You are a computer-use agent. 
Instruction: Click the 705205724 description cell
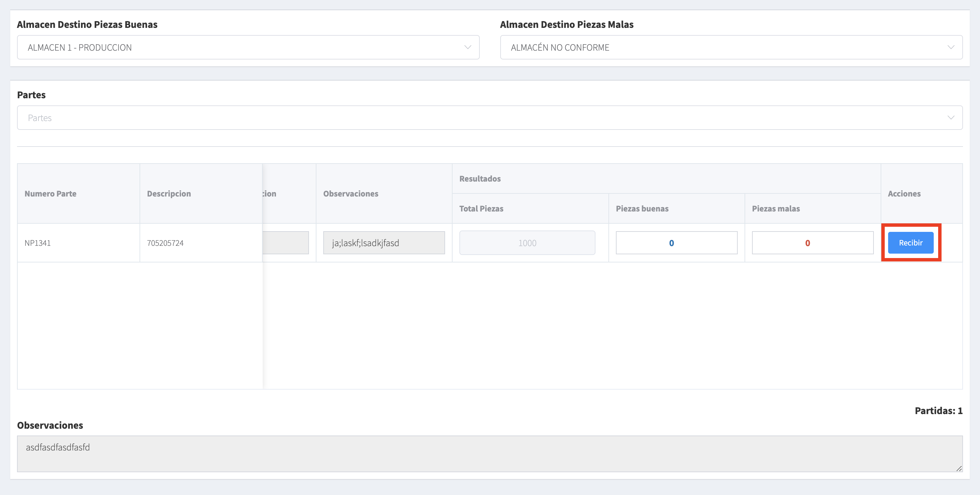pyautogui.click(x=165, y=243)
